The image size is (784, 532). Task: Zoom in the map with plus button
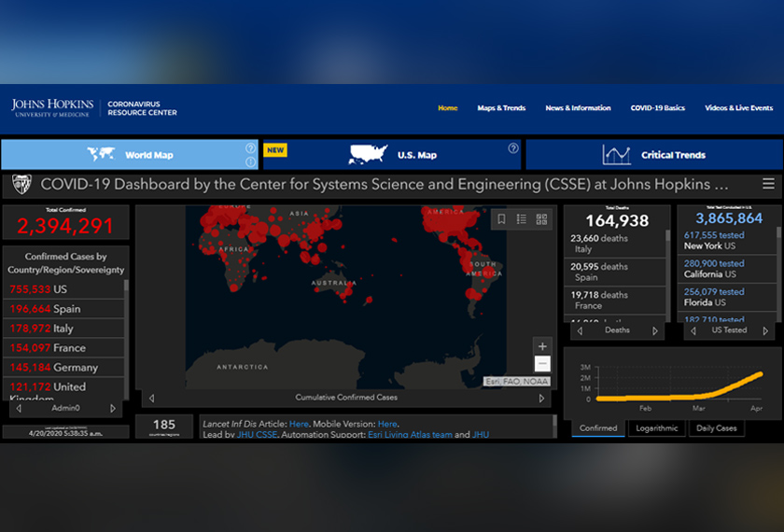point(542,346)
